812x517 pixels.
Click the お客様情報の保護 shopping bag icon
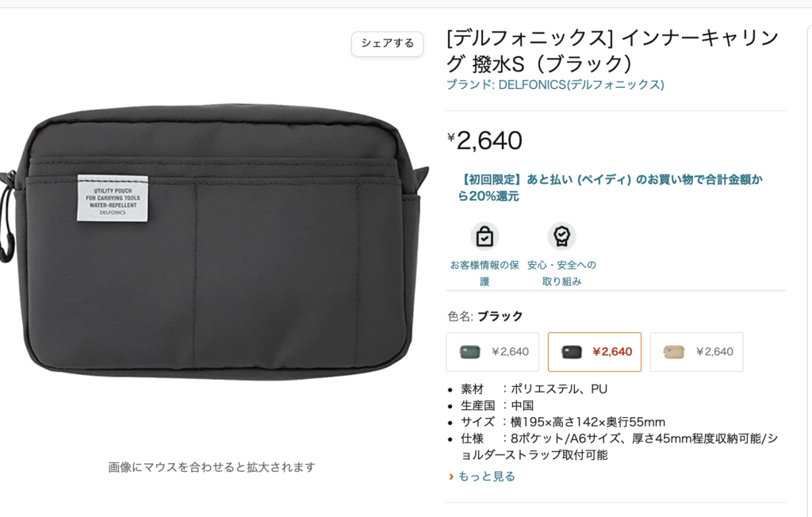485,237
